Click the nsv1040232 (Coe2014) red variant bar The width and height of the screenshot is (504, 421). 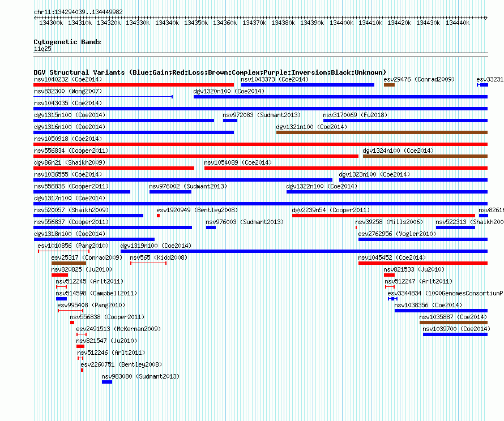(134, 85)
